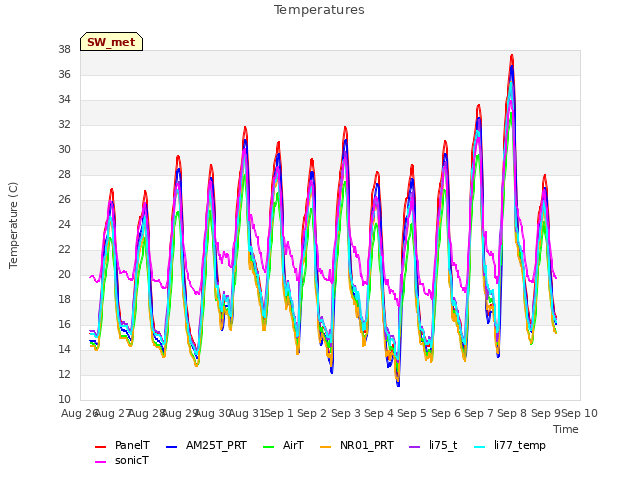Toggle the li75_t legend entry
The image size is (640, 480).
[433, 445]
